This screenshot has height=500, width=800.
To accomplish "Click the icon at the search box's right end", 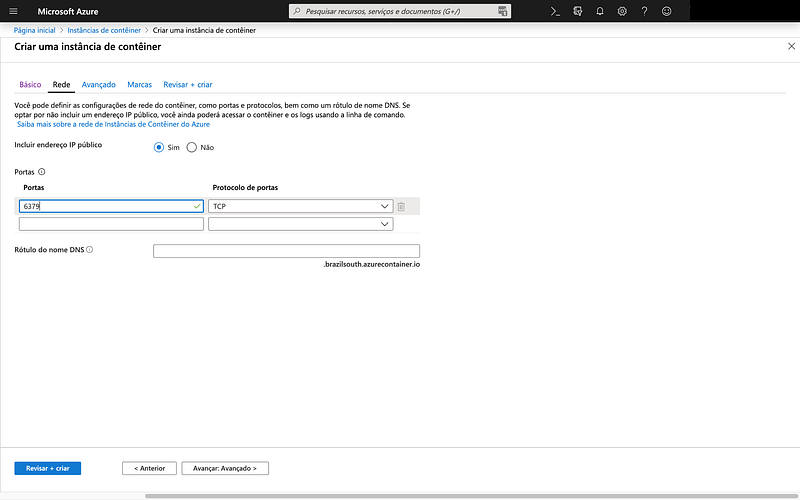I will (x=503, y=11).
